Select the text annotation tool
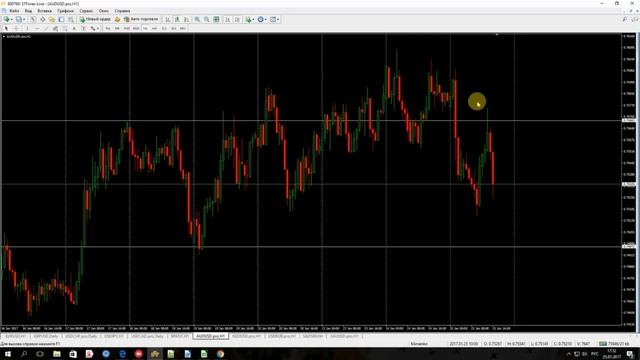The image size is (640, 360). (74, 28)
